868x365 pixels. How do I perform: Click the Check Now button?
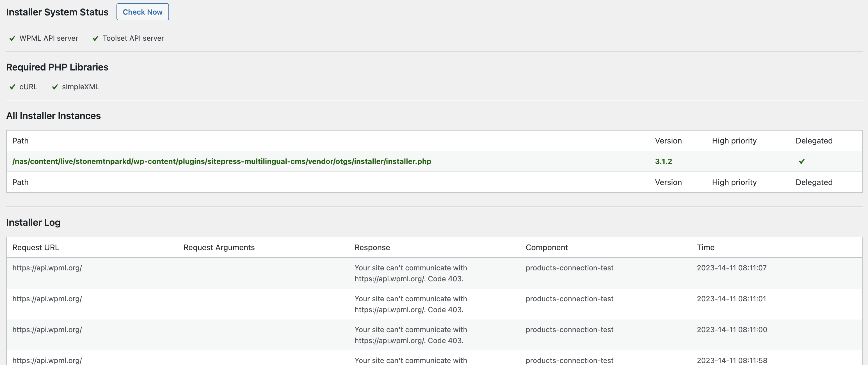click(143, 12)
